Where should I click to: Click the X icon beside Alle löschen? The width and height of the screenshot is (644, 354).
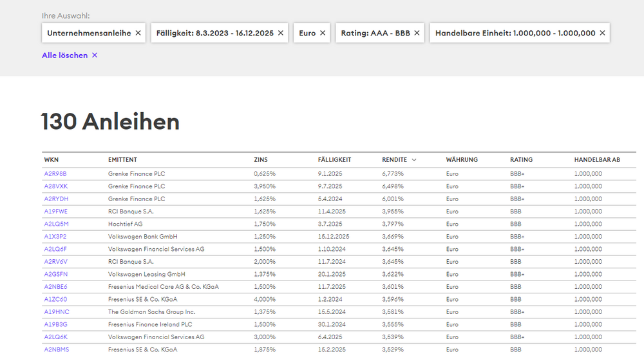pos(95,55)
